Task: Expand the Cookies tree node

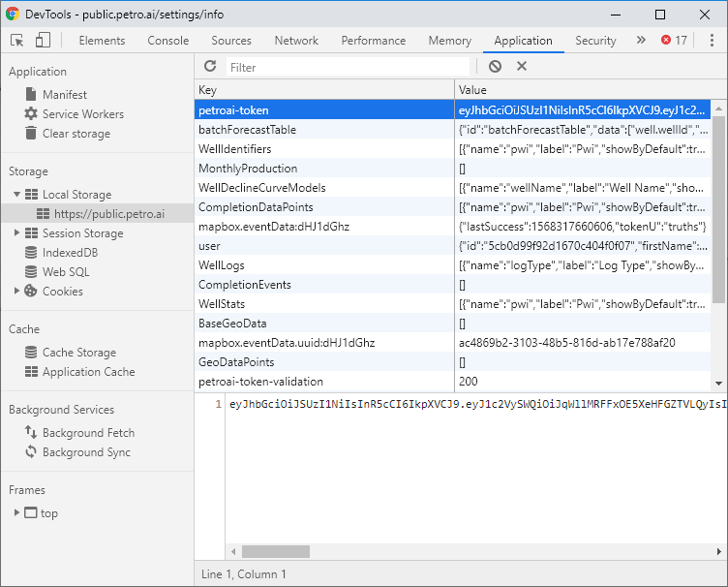Action: point(16,291)
